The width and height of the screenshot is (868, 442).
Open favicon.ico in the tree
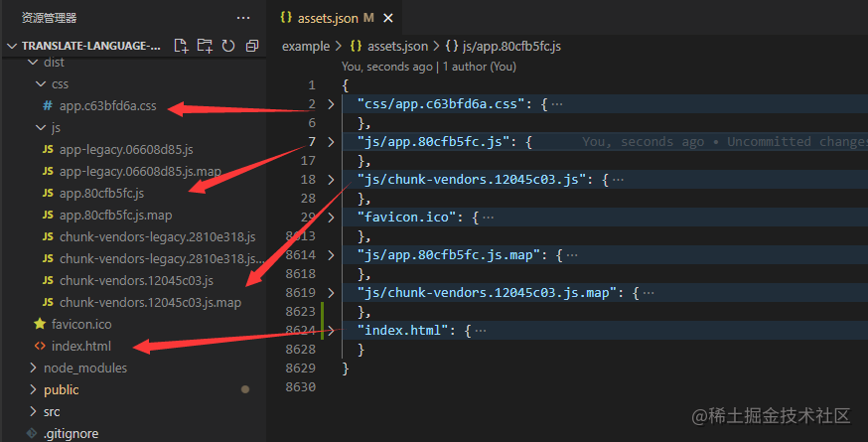81,324
